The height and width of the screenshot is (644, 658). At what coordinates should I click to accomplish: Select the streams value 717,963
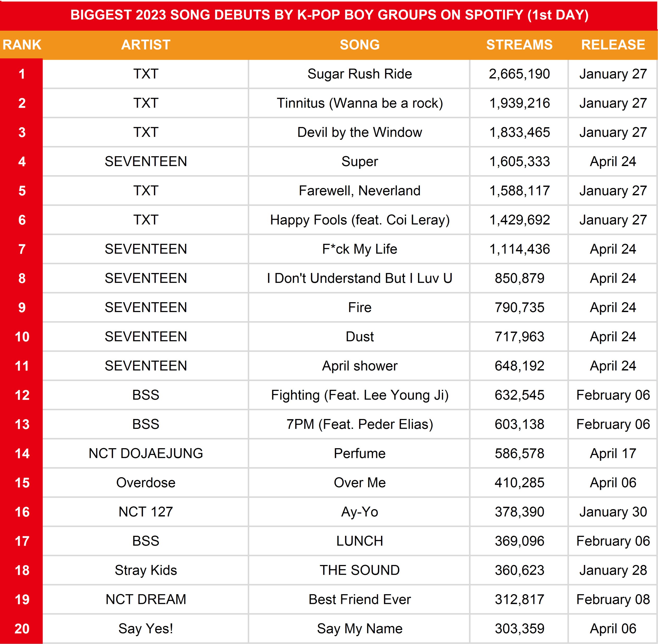[519, 337]
